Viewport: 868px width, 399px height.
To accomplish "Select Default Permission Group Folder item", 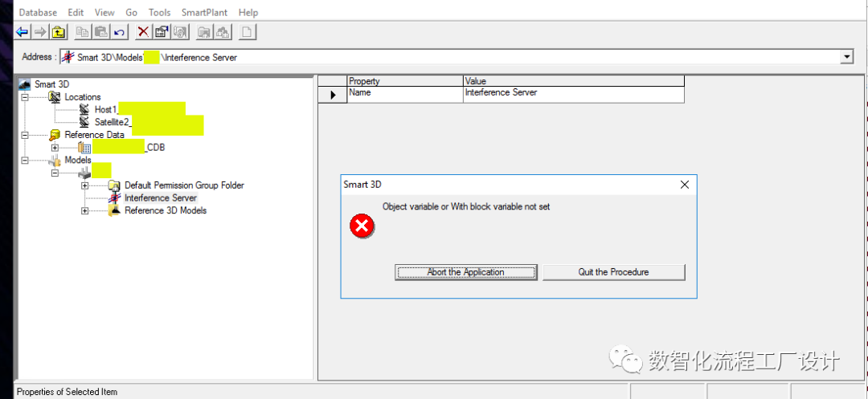I will tap(184, 185).
